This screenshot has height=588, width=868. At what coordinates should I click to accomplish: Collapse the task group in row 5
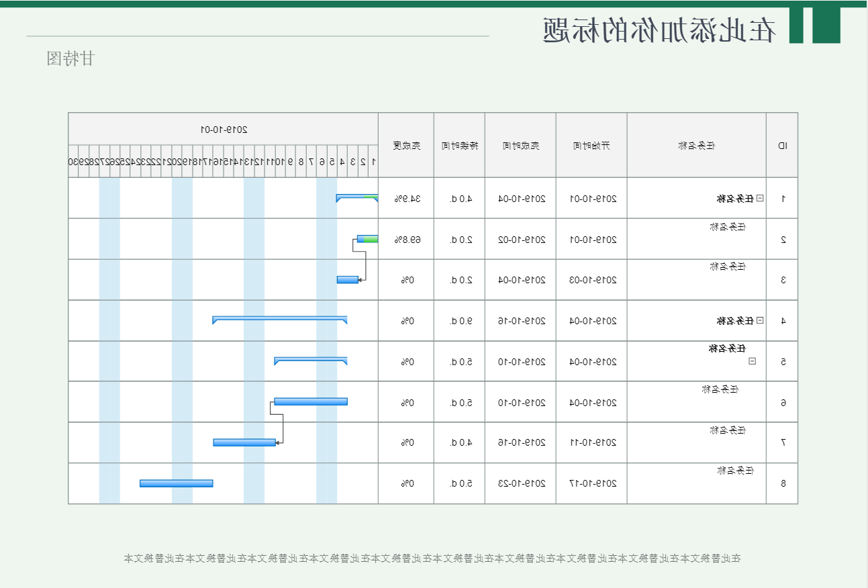[x=752, y=361]
